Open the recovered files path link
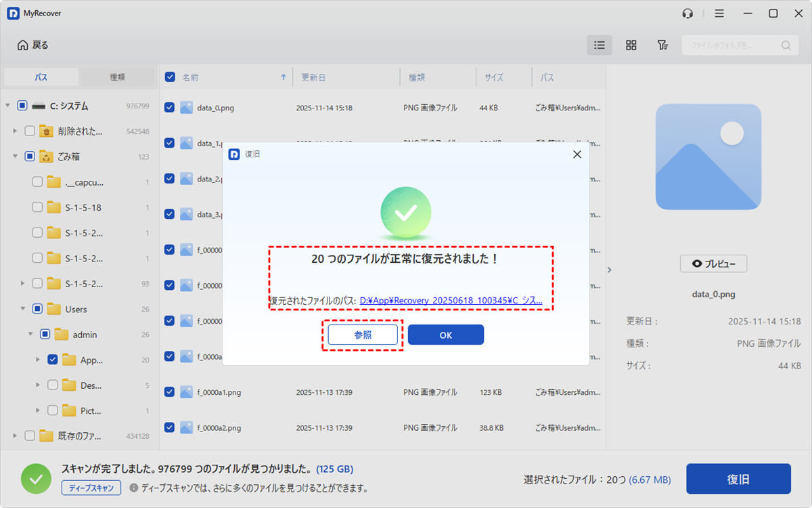Screen dimensions: 812x508 [451, 300]
